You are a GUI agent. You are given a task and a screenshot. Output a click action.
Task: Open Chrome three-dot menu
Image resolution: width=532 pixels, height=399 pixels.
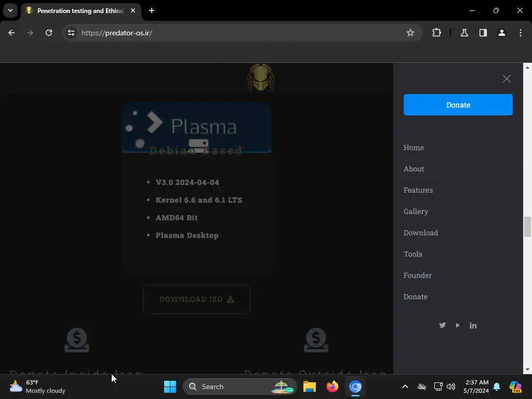520,33
